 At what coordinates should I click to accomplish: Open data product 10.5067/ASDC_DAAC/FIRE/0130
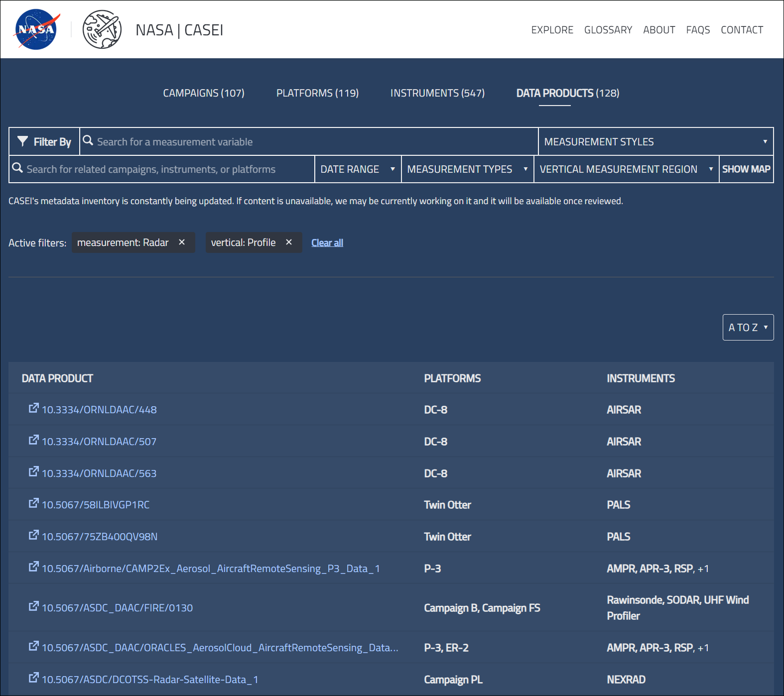pyautogui.click(x=117, y=608)
